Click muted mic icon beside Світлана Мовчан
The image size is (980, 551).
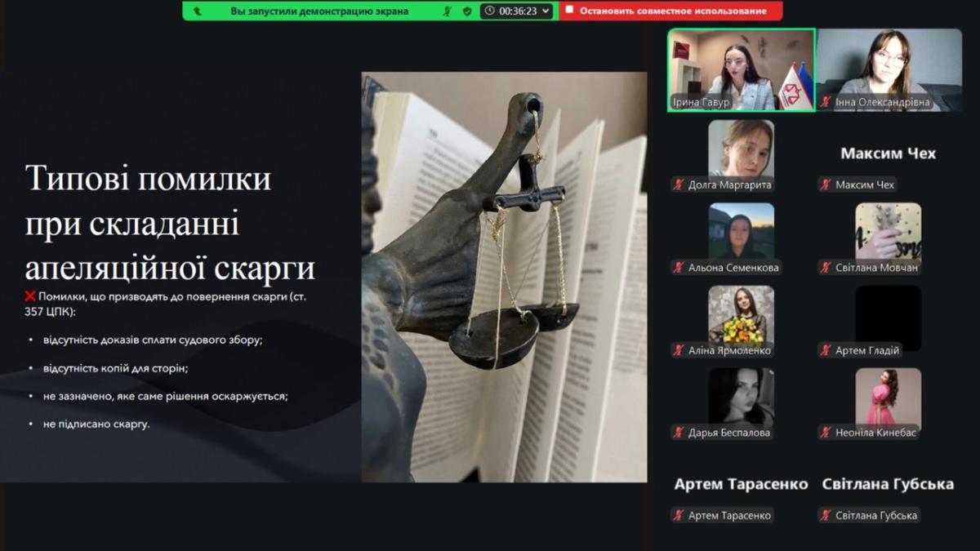[x=826, y=267]
